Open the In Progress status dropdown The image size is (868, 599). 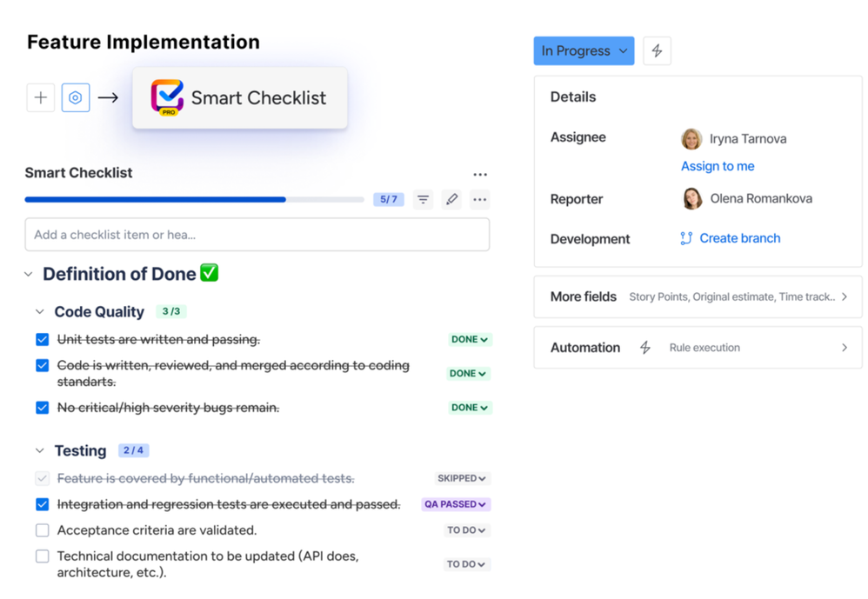point(584,50)
